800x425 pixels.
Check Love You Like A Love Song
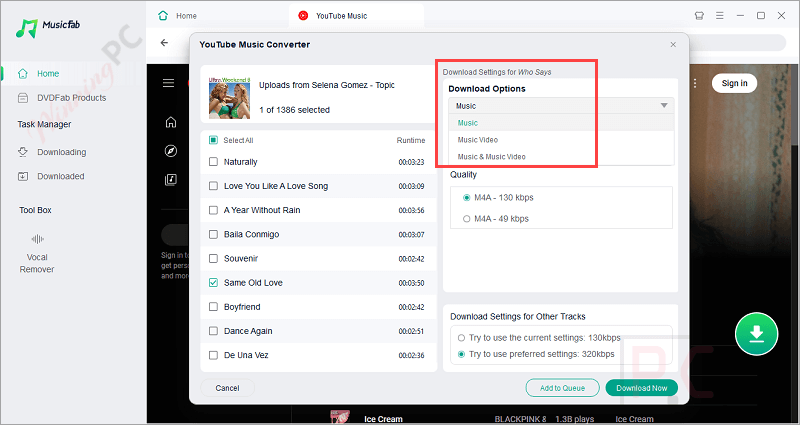coord(213,186)
